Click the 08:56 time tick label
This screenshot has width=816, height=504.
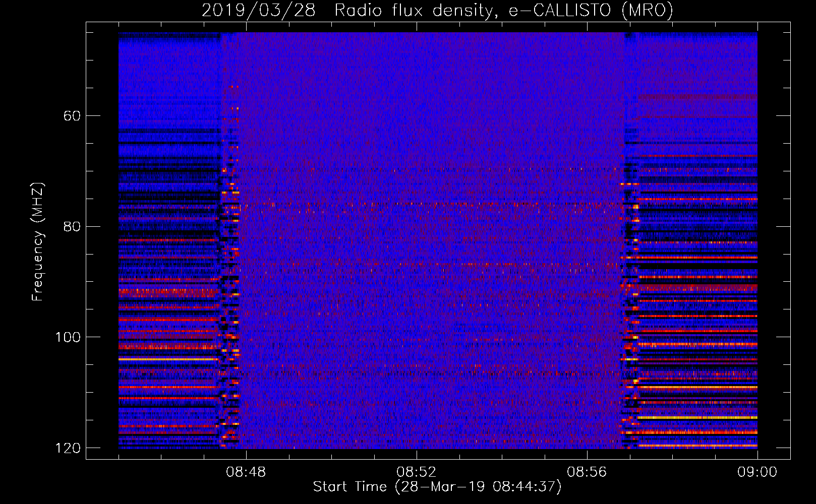pyautogui.click(x=587, y=472)
